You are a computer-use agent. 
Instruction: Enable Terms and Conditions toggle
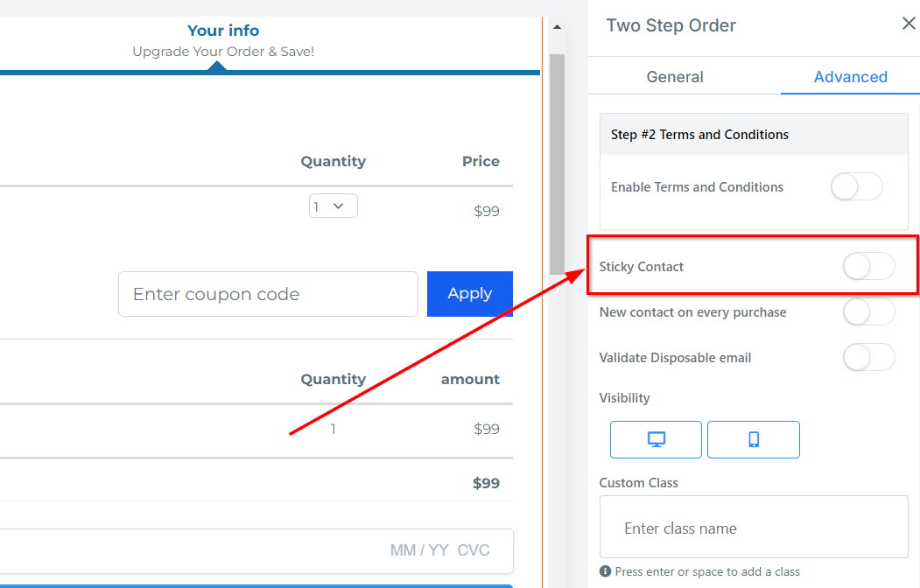click(x=856, y=186)
